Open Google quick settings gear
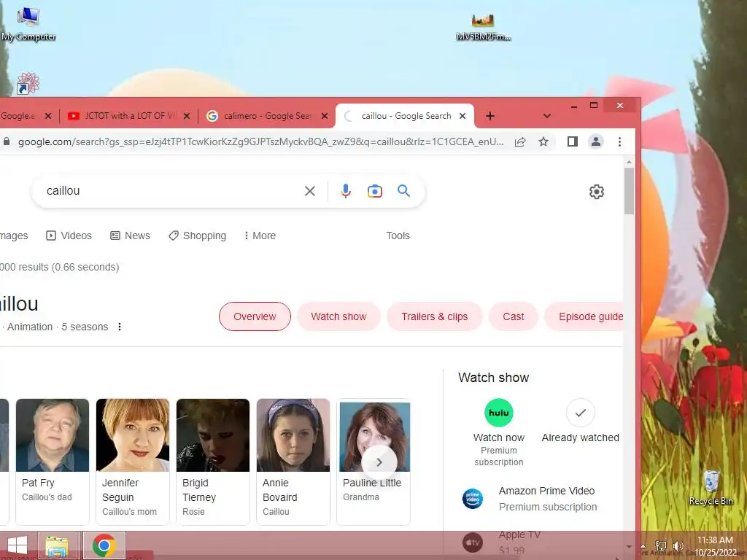 click(596, 192)
